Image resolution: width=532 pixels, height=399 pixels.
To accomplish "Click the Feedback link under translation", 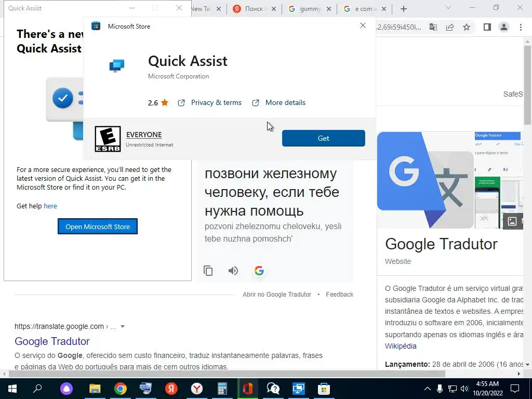I will point(340,295).
